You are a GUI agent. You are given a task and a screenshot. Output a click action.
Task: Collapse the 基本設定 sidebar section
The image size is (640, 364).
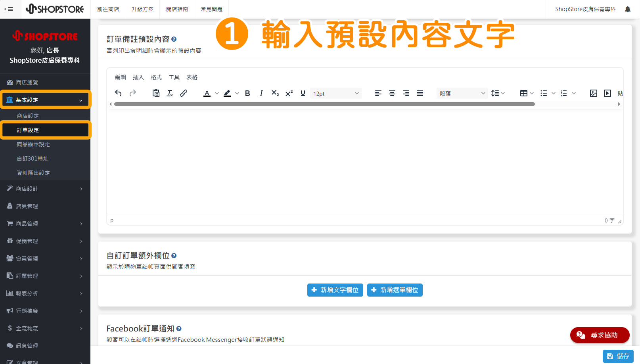point(45,100)
